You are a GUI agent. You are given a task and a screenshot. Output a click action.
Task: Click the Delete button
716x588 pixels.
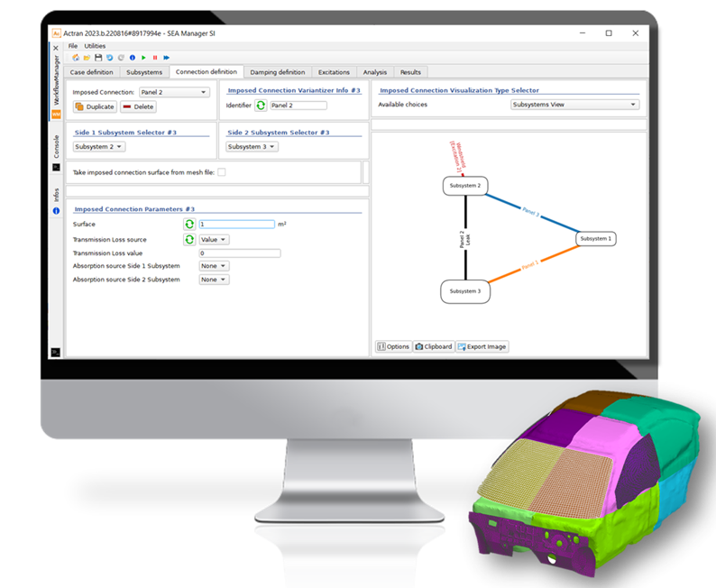pyautogui.click(x=138, y=106)
